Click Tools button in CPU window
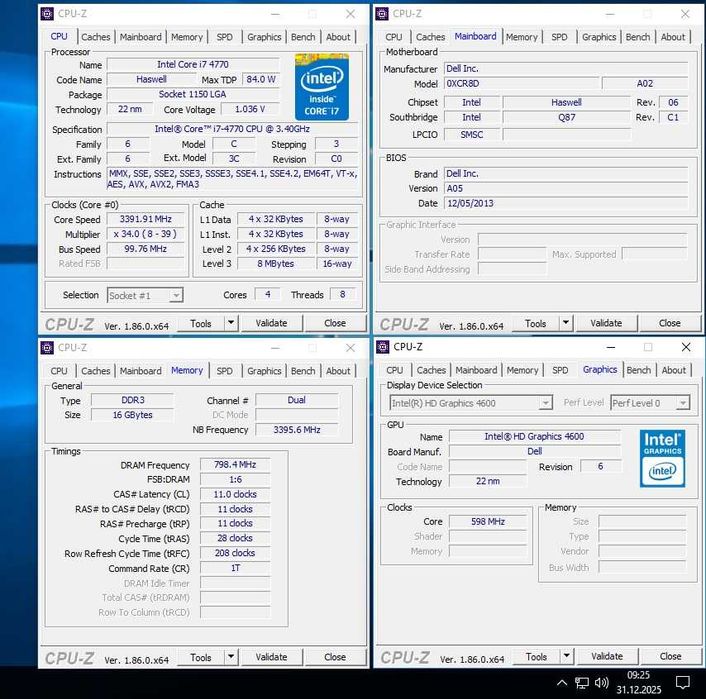This screenshot has height=699, width=706. pyautogui.click(x=201, y=323)
